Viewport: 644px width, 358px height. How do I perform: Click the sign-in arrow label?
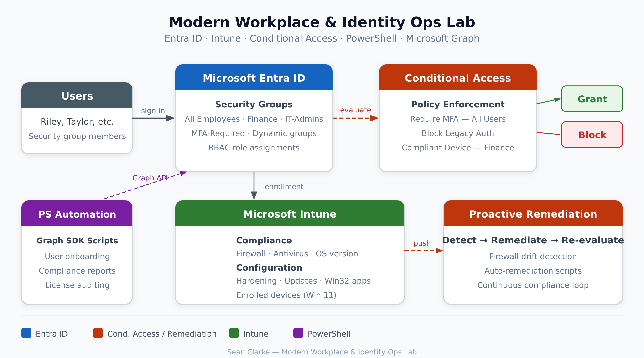click(x=153, y=111)
